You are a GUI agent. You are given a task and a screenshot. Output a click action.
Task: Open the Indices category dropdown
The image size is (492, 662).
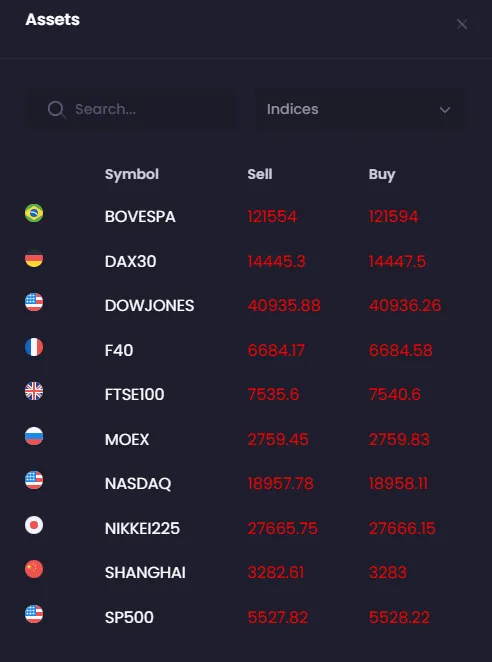359,109
